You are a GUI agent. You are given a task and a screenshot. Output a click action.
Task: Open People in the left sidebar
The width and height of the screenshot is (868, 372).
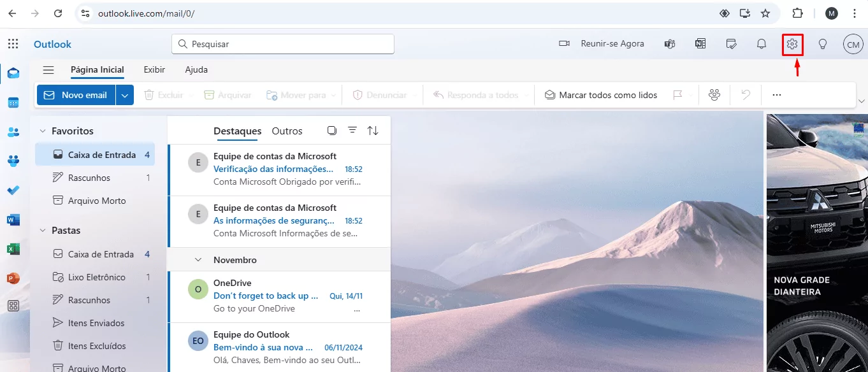(13, 132)
